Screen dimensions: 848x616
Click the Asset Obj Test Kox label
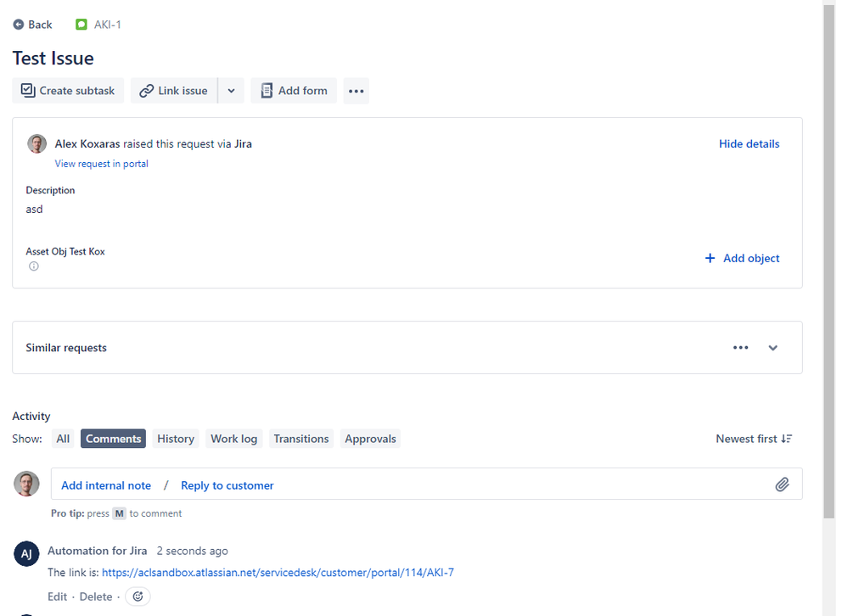tap(65, 251)
